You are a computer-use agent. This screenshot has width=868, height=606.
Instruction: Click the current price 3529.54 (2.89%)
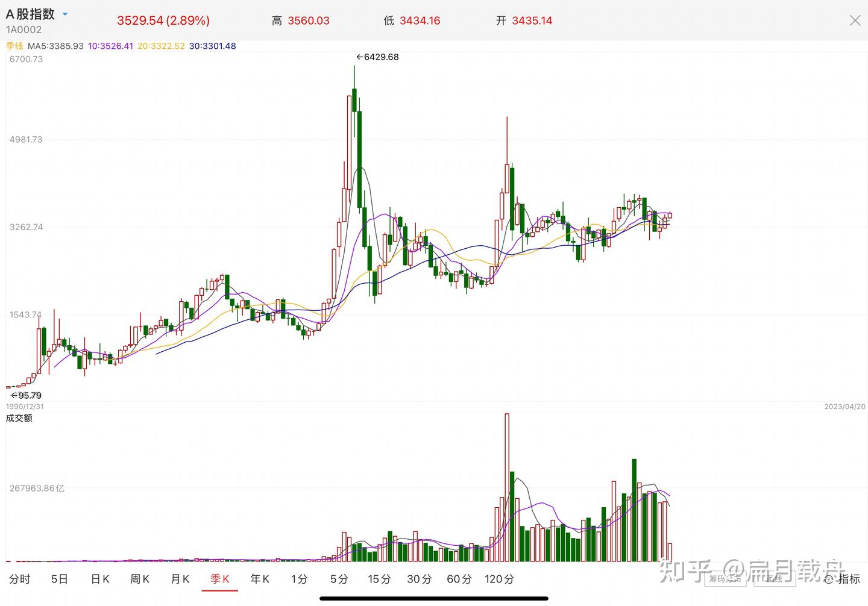[x=163, y=20]
